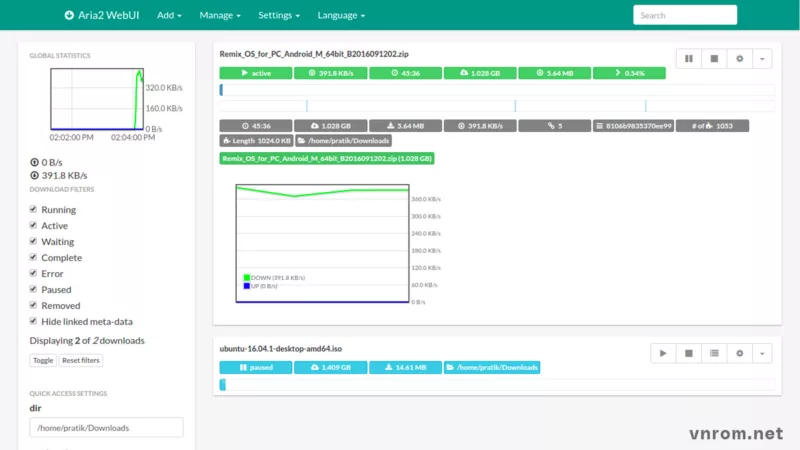
Task: Toggle the Running filter checkbox
Action: click(33, 209)
